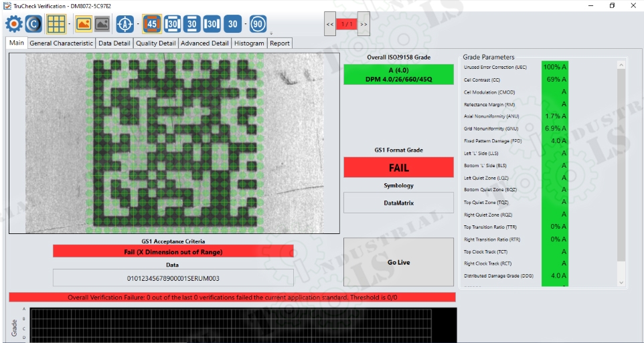Click the Overall Verification Failure status bar
Screen dimensions: 644x343
point(232,298)
